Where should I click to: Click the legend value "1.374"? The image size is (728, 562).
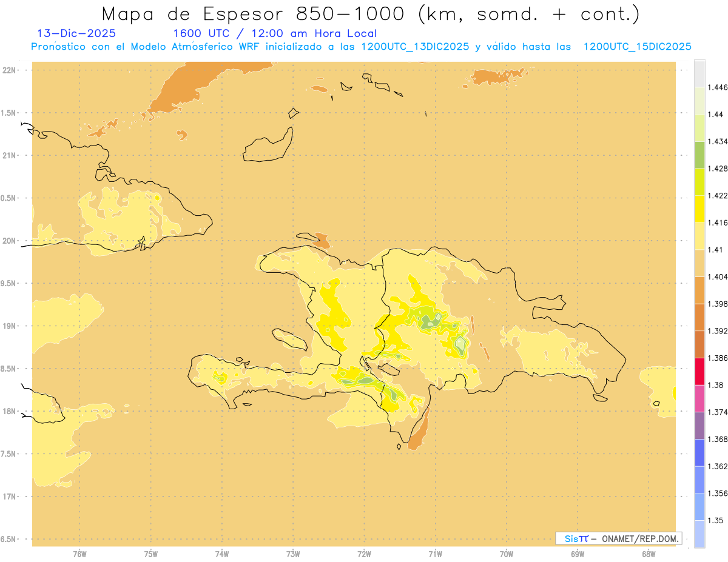tap(718, 412)
